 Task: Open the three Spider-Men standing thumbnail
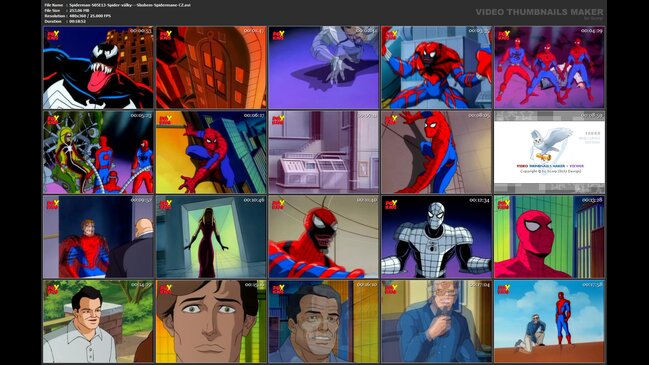[549, 67]
